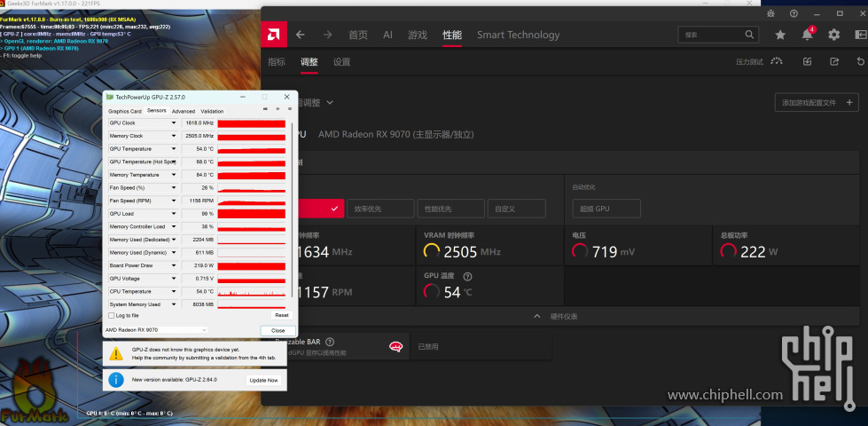Open AMD Software settings gear
The image size is (868, 426).
(833, 35)
